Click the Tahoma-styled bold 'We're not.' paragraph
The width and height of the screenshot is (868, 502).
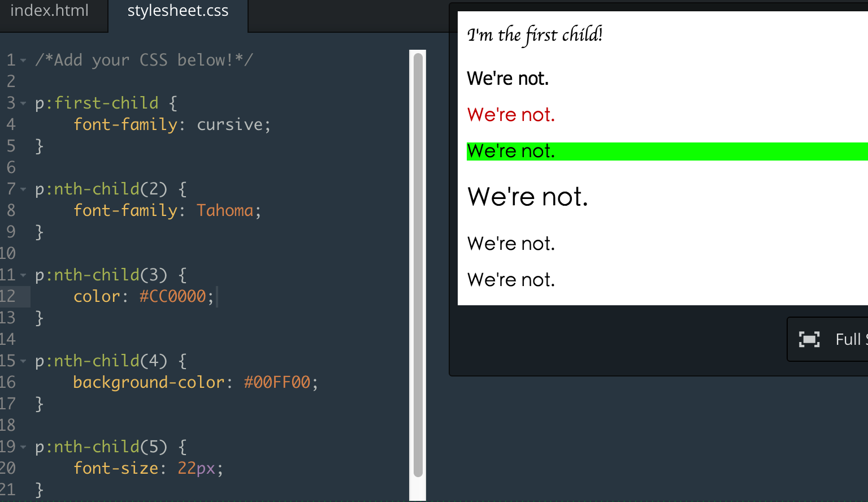507,78
